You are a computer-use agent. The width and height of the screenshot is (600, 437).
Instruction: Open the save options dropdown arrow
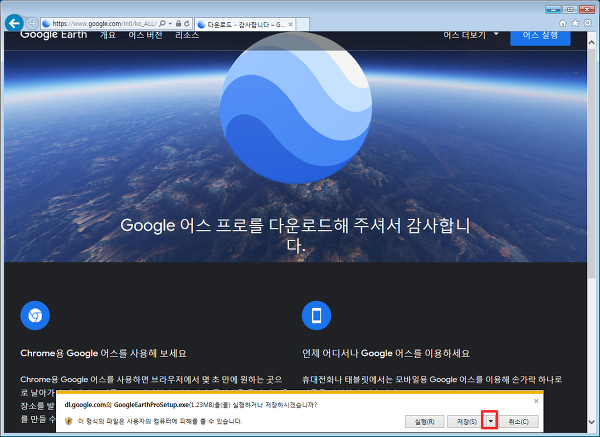tap(490, 421)
